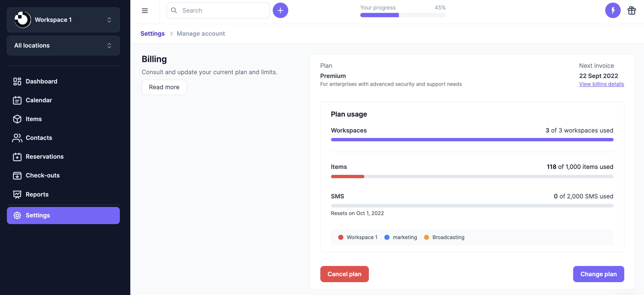Click the Cancel plan button
The width and height of the screenshot is (644, 295).
344,274
